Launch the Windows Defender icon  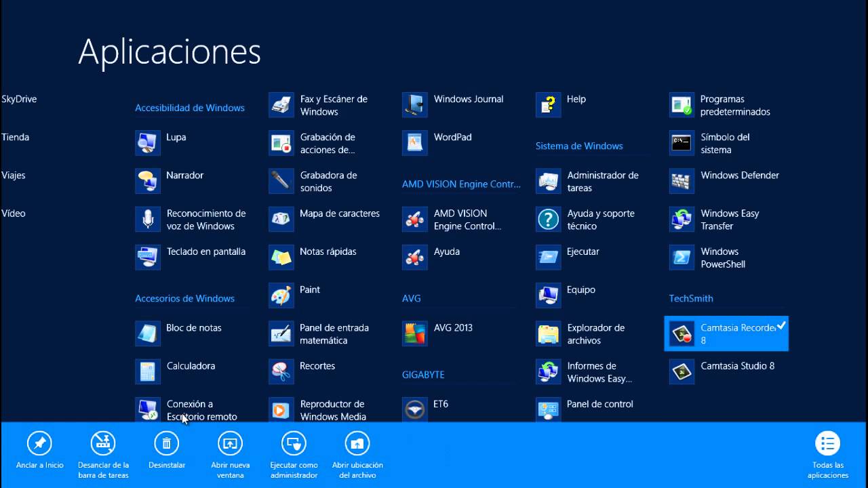[x=682, y=181]
